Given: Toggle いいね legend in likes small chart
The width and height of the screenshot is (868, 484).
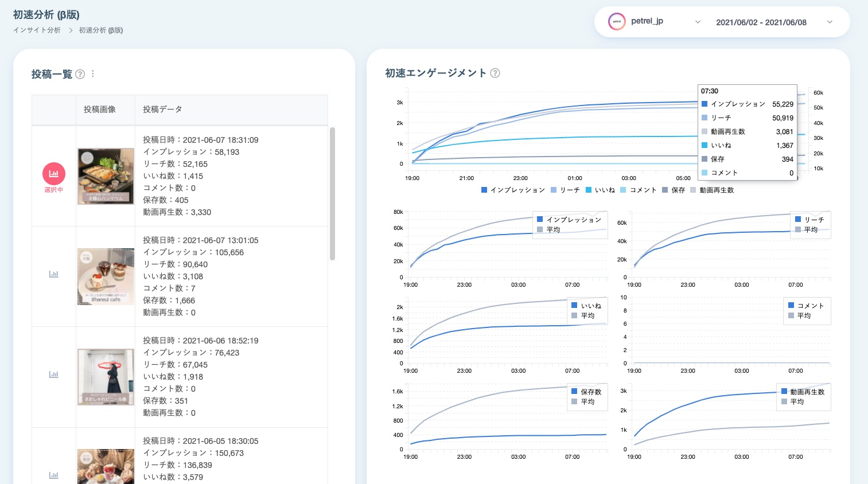Looking at the screenshot, I should 586,306.
